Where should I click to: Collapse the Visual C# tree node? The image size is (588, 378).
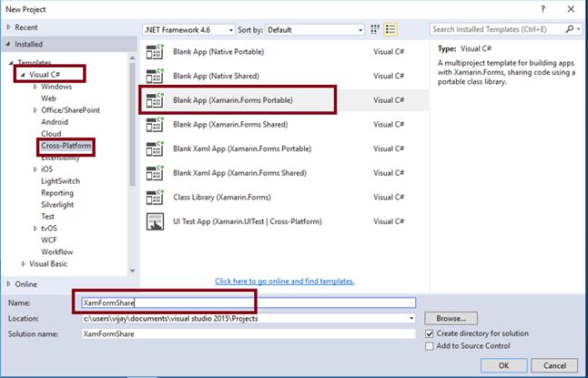(x=24, y=75)
